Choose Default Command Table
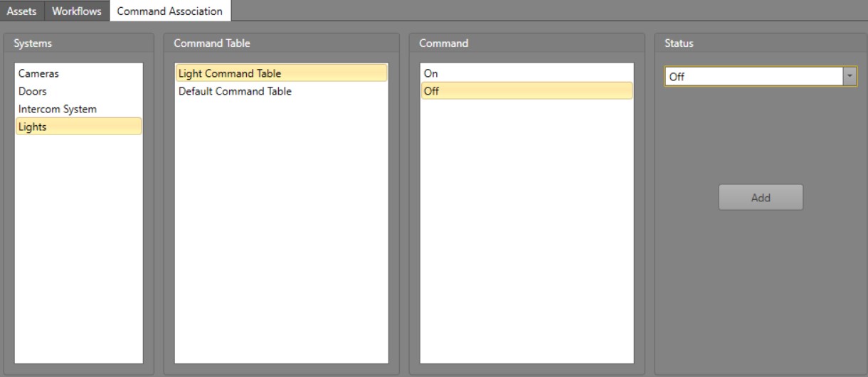The width and height of the screenshot is (868, 377). coord(235,91)
